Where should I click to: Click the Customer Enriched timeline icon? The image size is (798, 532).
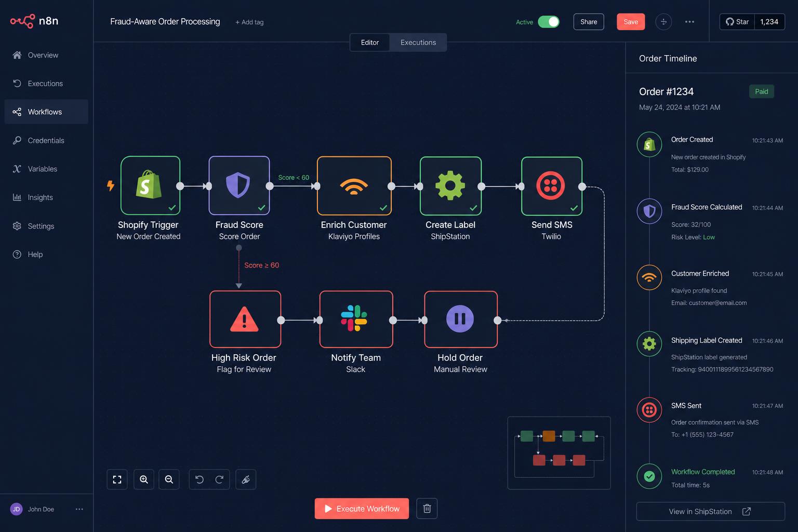coord(649,277)
